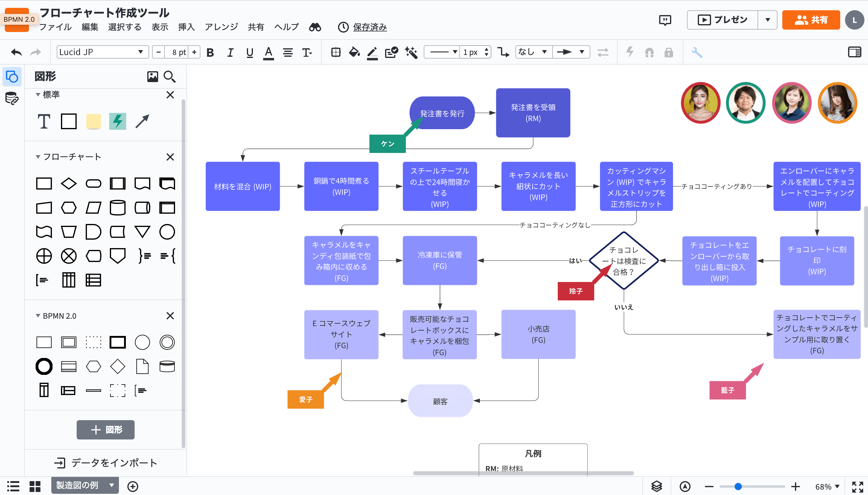Click the shape approval/status icon in toolbar
The image size is (868, 495).
tap(391, 52)
